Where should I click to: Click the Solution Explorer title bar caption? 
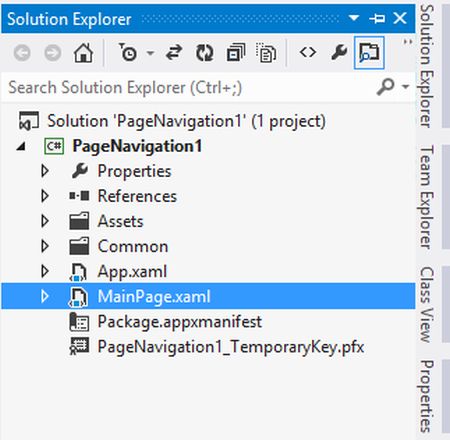coord(69,19)
